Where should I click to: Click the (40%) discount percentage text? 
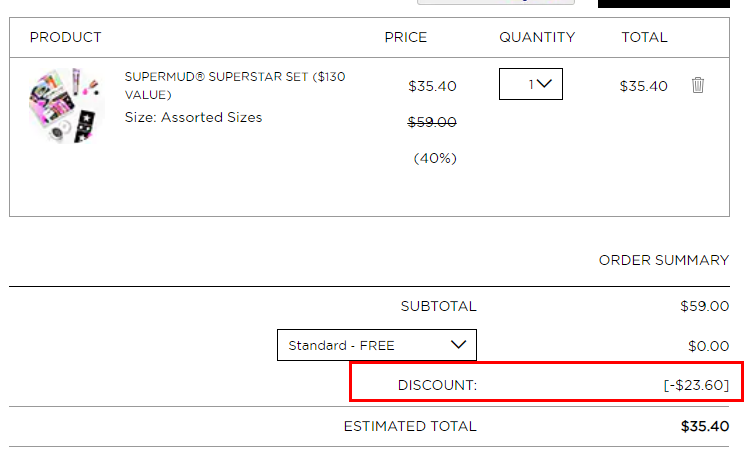point(435,158)
